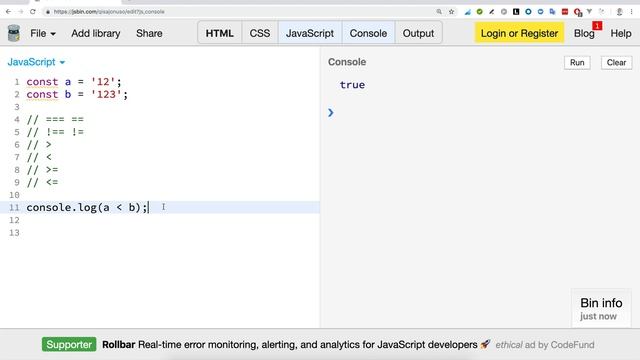Image resolution: width=640 pixels, height=360 pixels.
Task: Click the blue triangle extension icon
Action: (468, 12)
